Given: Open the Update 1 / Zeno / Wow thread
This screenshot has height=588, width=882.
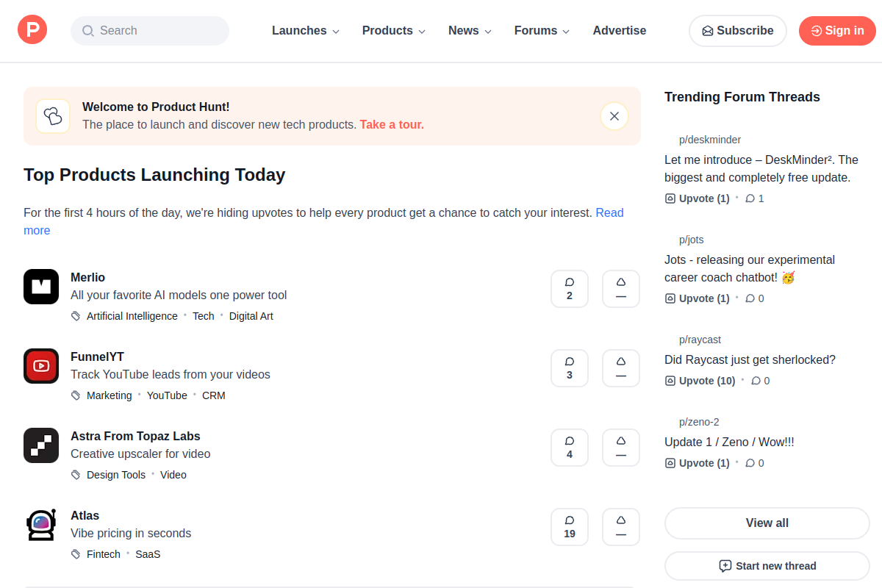Looking at the screenshot, I should (x=729, y=442).
